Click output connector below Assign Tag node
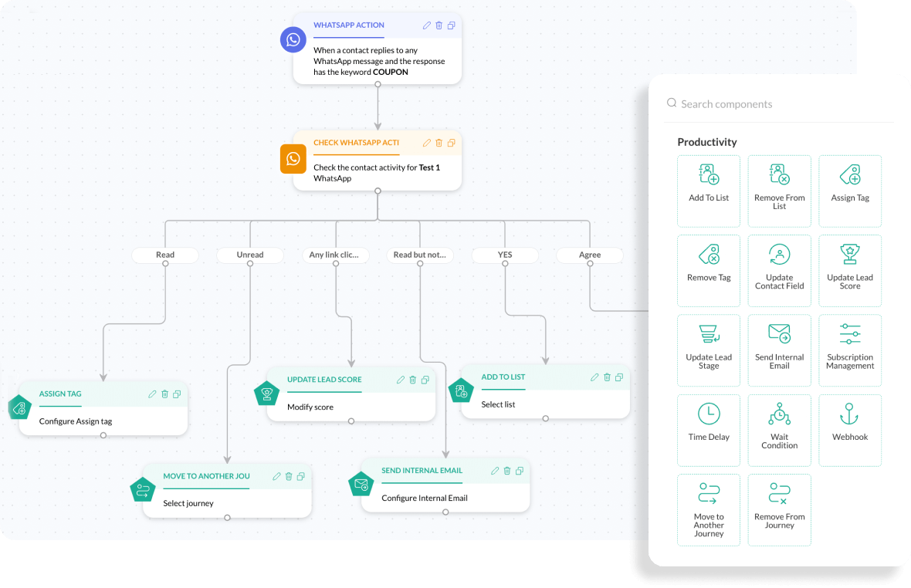 [103, 435]
